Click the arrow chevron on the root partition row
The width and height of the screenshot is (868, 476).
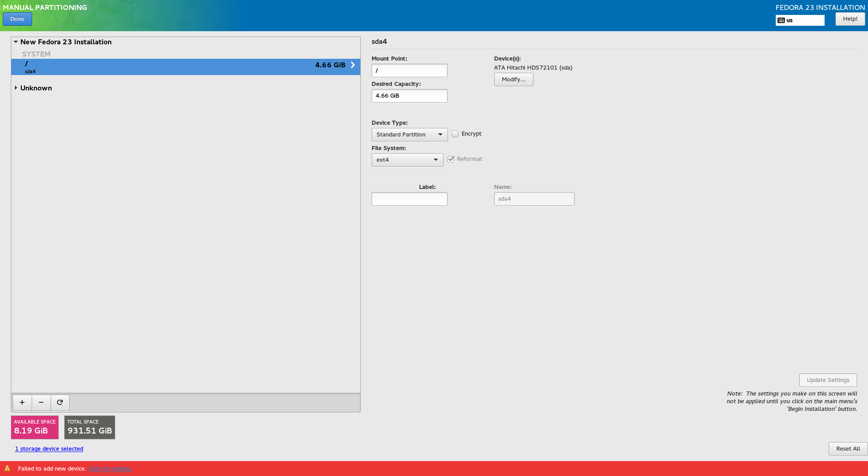(353, 65)
